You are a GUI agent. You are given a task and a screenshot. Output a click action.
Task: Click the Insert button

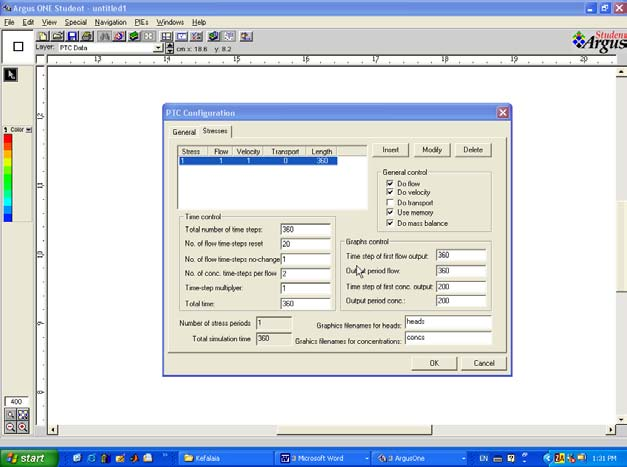click(x=390, y=150)
